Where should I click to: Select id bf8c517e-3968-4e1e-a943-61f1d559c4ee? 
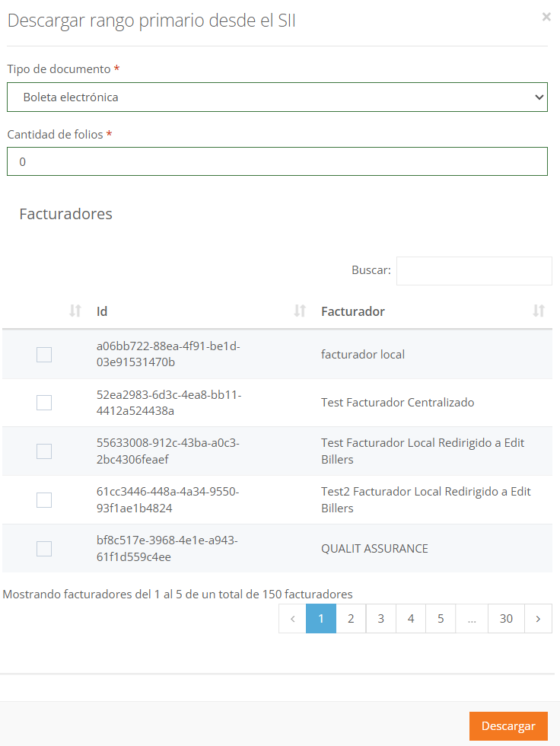pyautogui.click(x=167, y=549)
